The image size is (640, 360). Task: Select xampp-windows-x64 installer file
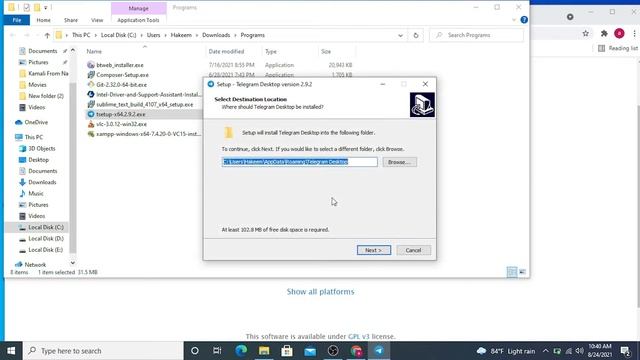pos(147,134)
